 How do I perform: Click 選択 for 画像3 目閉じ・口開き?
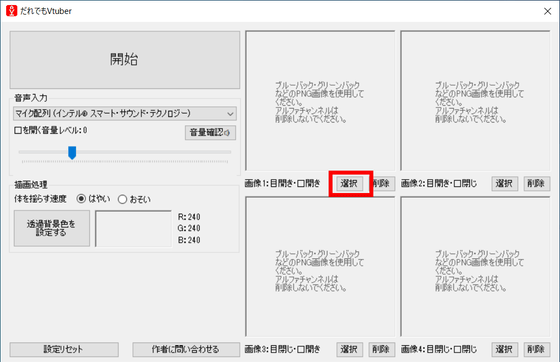point(349,350)
